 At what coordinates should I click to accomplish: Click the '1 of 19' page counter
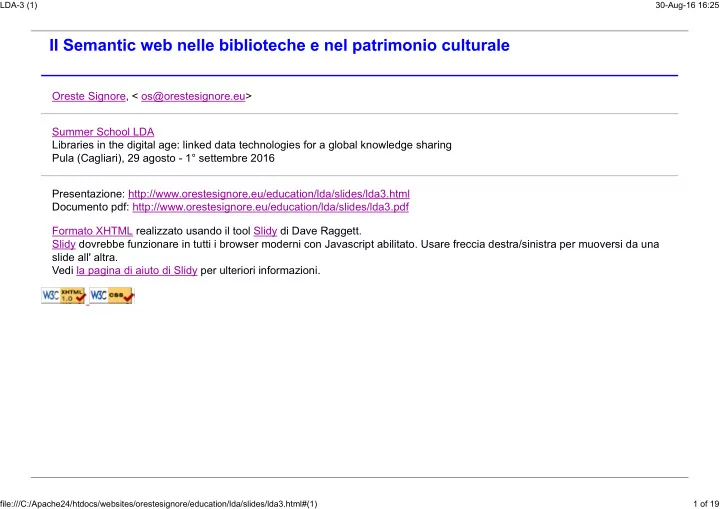(706, 504)
